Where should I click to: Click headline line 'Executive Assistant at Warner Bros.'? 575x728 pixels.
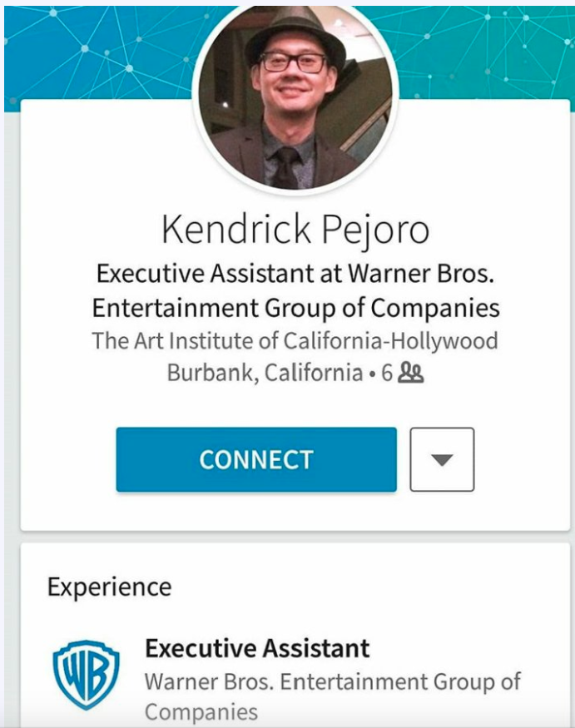[x=295, y=273]
